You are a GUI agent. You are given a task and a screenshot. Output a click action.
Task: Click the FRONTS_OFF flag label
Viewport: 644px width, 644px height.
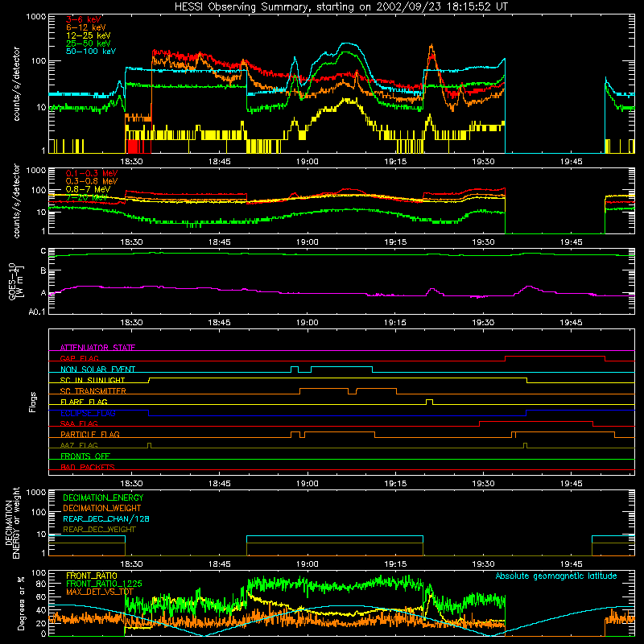tap(85, 456)
